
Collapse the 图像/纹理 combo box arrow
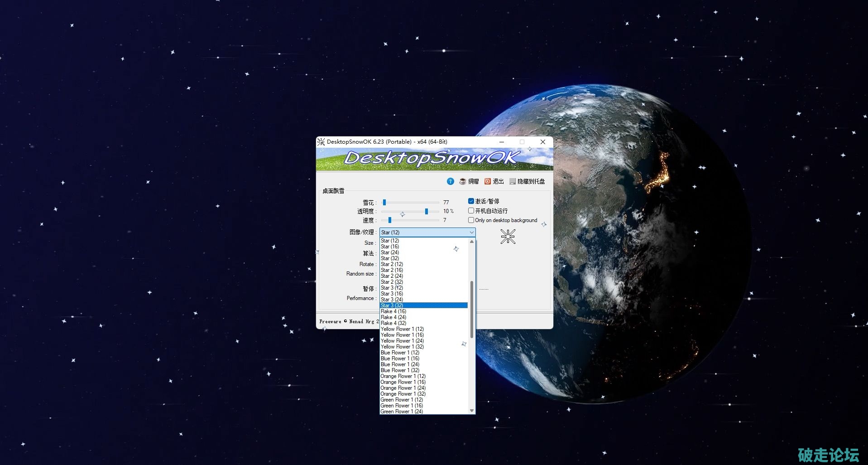pos(471,232)
